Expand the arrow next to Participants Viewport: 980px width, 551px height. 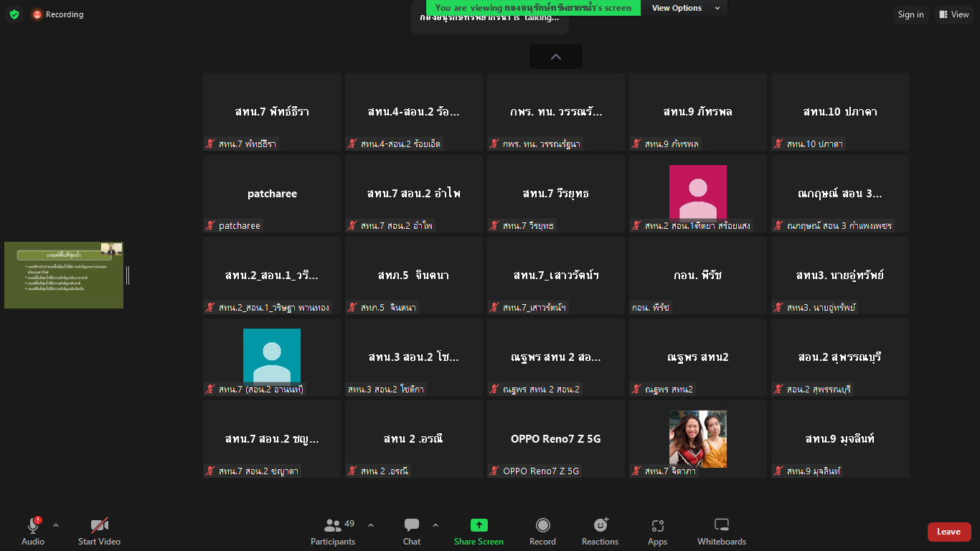click(x=371, y=525)
